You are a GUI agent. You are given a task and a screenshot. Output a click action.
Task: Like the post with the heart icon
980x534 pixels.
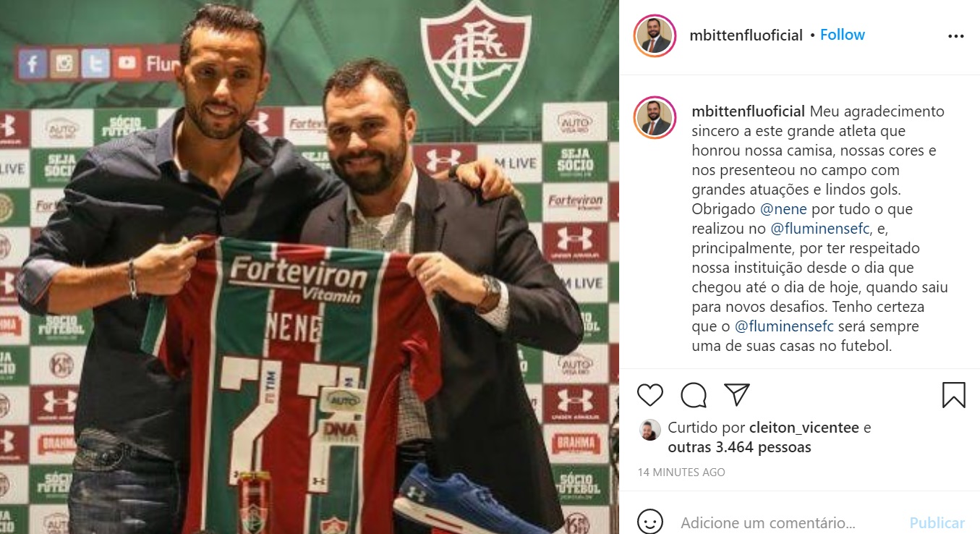(x=649, y=395)
